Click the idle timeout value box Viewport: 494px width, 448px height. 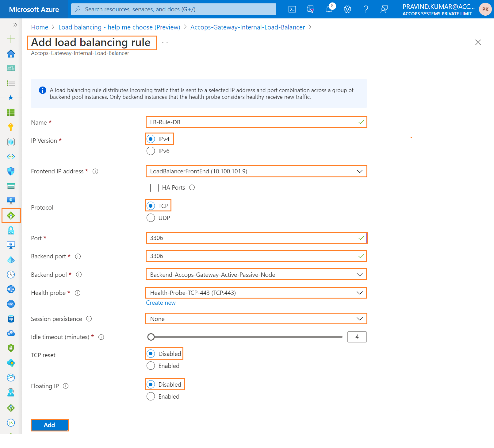(x=357, y=337)
